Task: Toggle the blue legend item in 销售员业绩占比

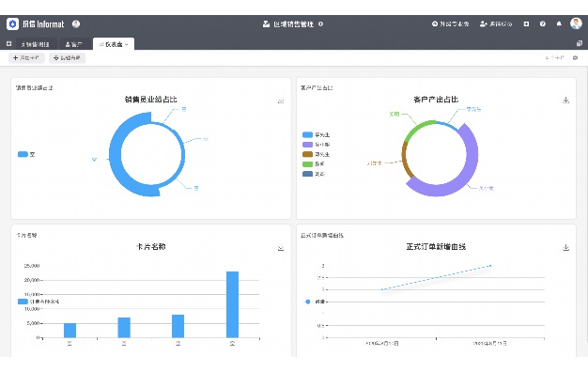Action: pos(26,154)
